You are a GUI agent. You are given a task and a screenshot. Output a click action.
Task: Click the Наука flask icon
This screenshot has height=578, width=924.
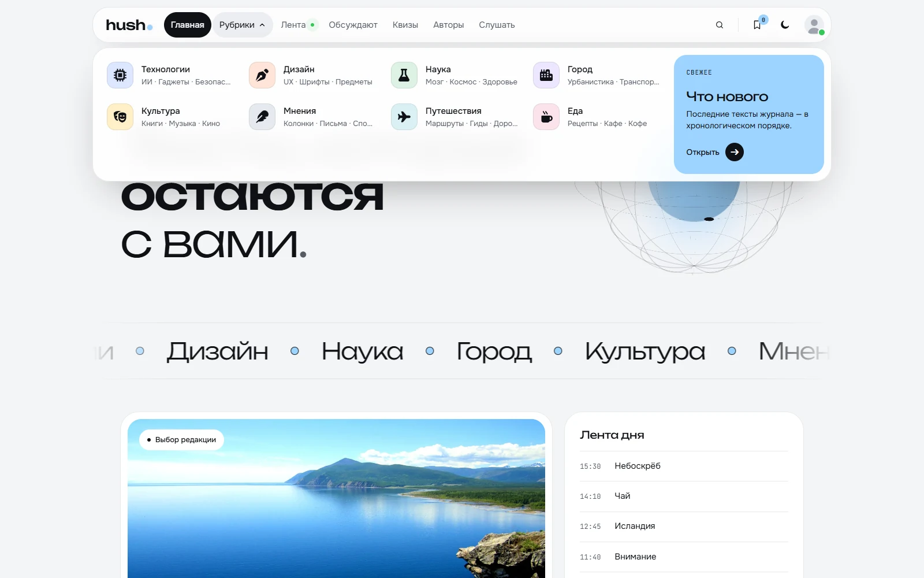point(404,75)
